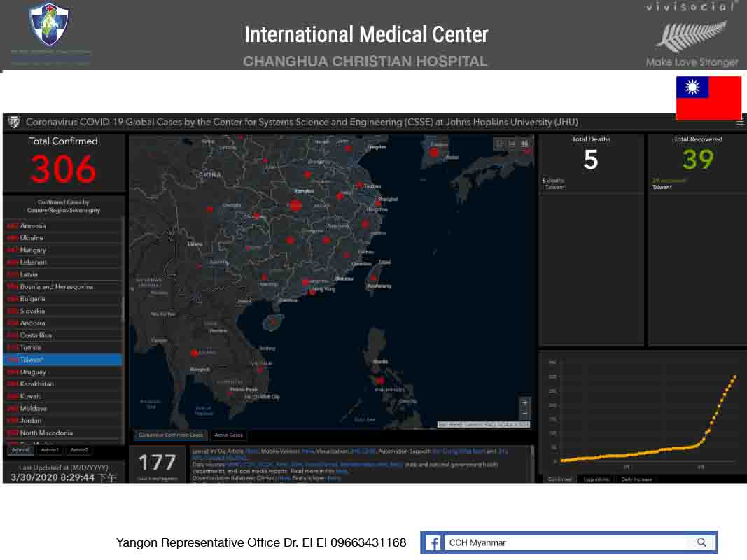Click the vivisocial fern leaf logo
Image resolution: width=747 pixels, height=560 pixels.
[x=691, y=36]
